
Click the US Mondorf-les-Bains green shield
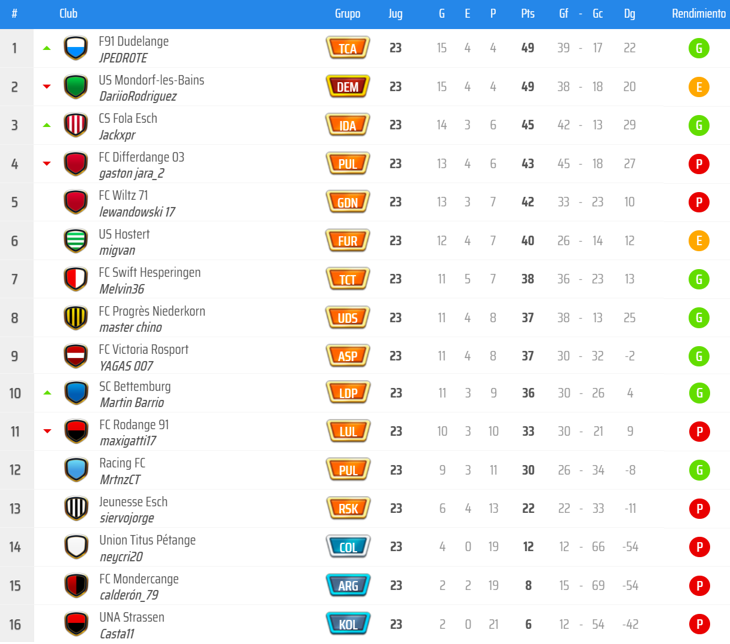coord(75,87)
